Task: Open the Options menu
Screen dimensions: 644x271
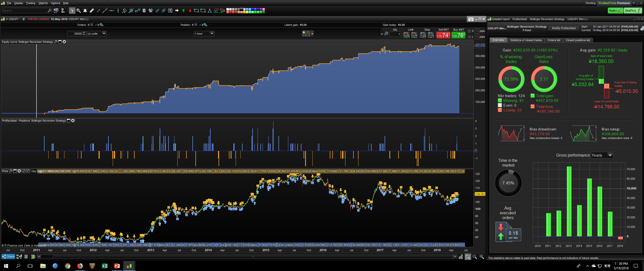Action: tap(55, 3)
